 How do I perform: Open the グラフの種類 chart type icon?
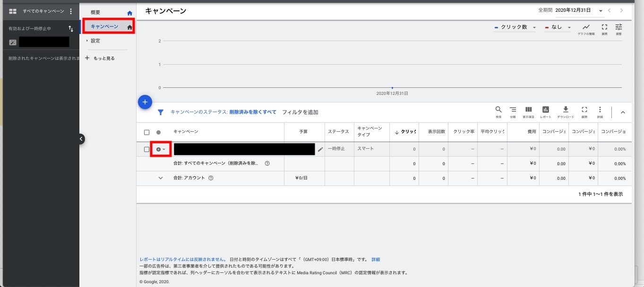point(586,28)
